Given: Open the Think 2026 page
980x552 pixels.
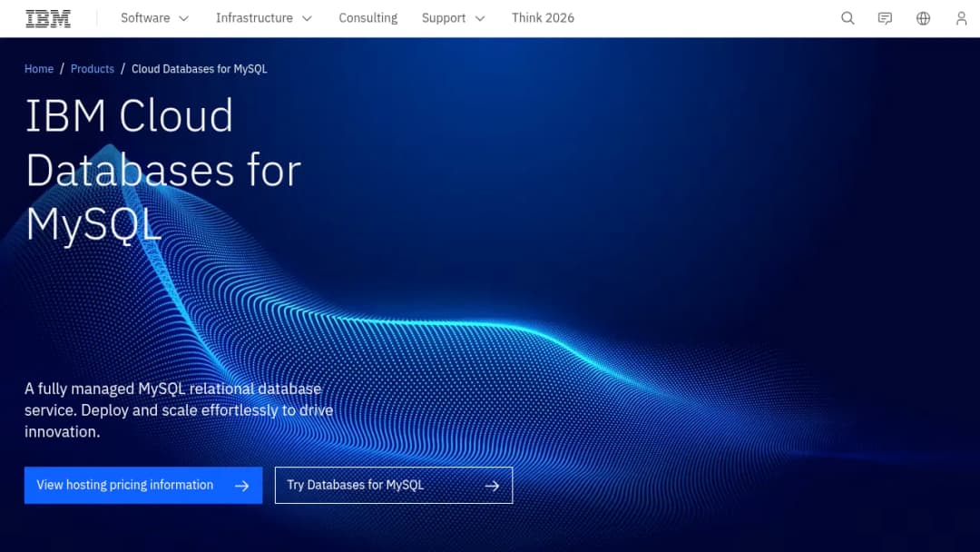Looking at the screenshot, I should point(543,18).
